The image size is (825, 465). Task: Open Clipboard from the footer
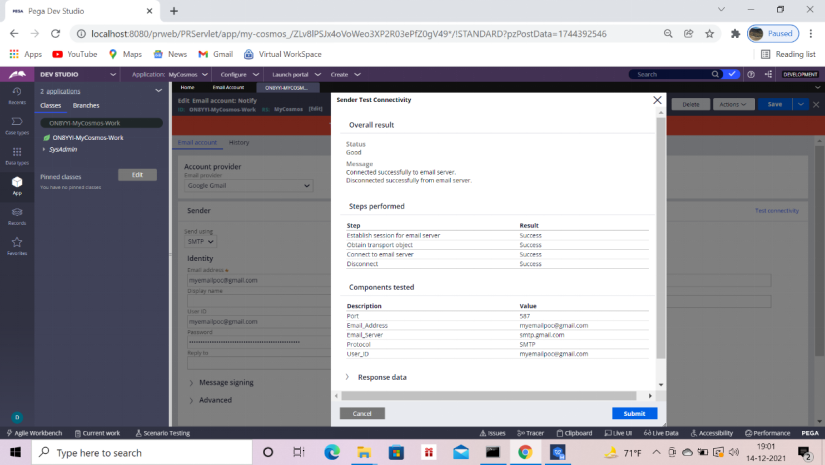[x=574, y=433]
